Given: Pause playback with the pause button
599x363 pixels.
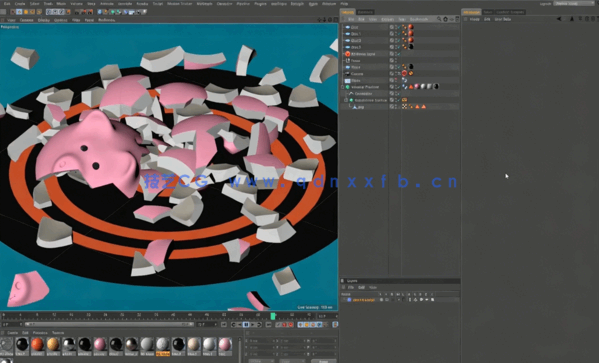Looking at the screenshot, I should click(x=246, y=325).
